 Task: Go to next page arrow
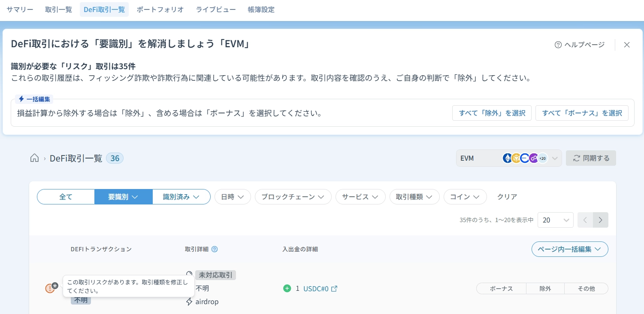coord(601,220)
